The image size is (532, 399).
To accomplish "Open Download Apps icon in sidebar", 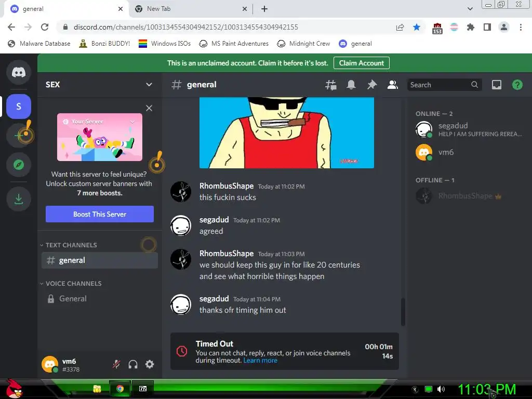I will click(x=19, y=199).
